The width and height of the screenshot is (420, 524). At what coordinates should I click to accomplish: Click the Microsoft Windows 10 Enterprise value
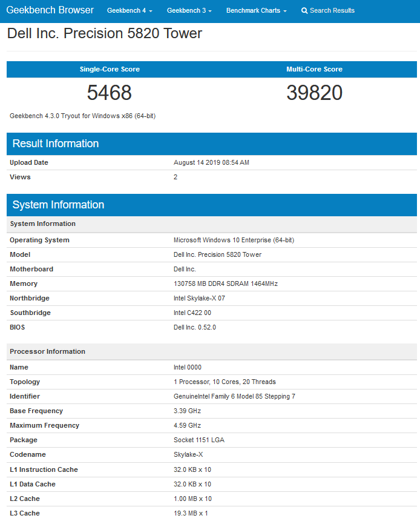(x=234, y=240)
